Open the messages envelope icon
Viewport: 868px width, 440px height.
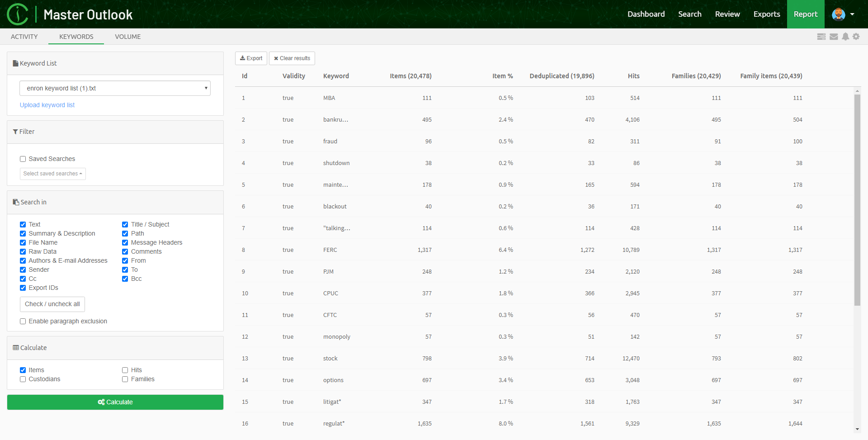833,37
